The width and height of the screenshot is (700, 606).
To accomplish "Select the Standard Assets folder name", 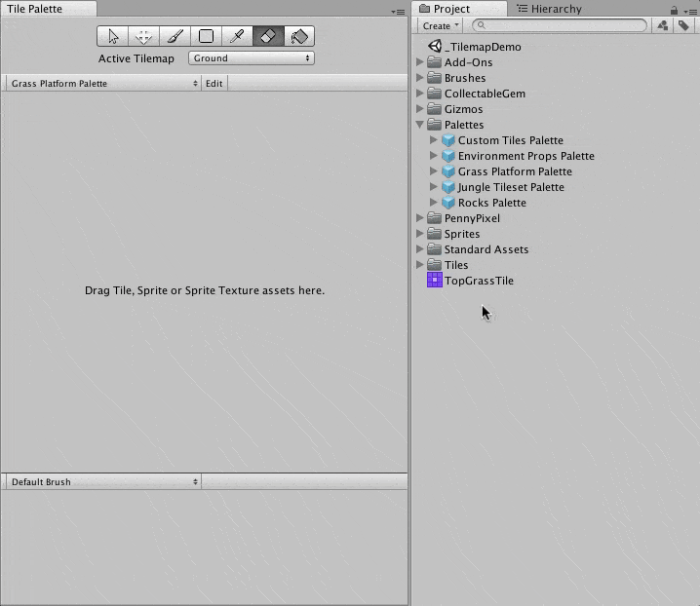I will (x=486, y=249).
